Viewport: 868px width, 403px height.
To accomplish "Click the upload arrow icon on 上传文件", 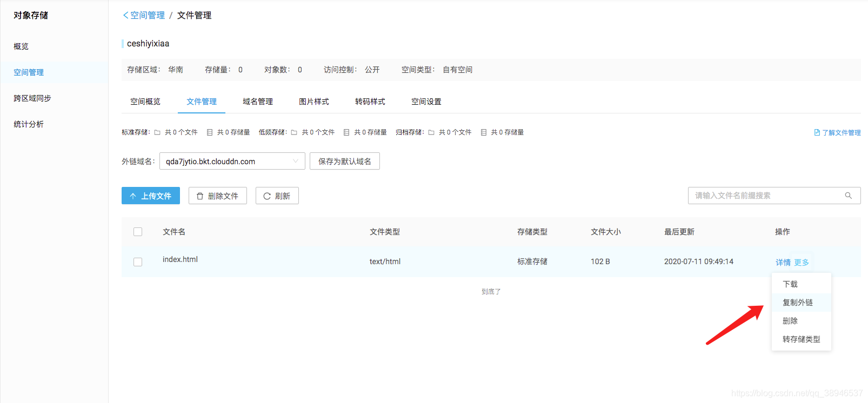I will (133, 196).
